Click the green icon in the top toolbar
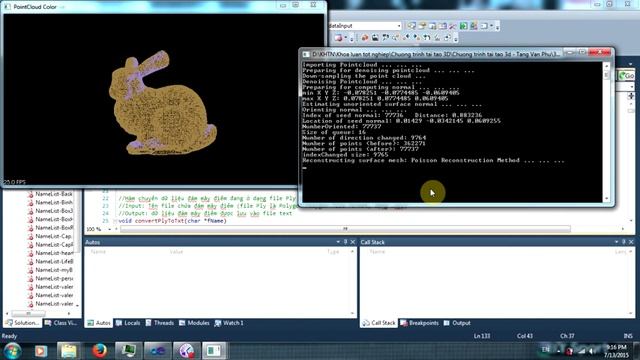Image resolution: width=640 pixels, height=360 pixels. (464, 26)
